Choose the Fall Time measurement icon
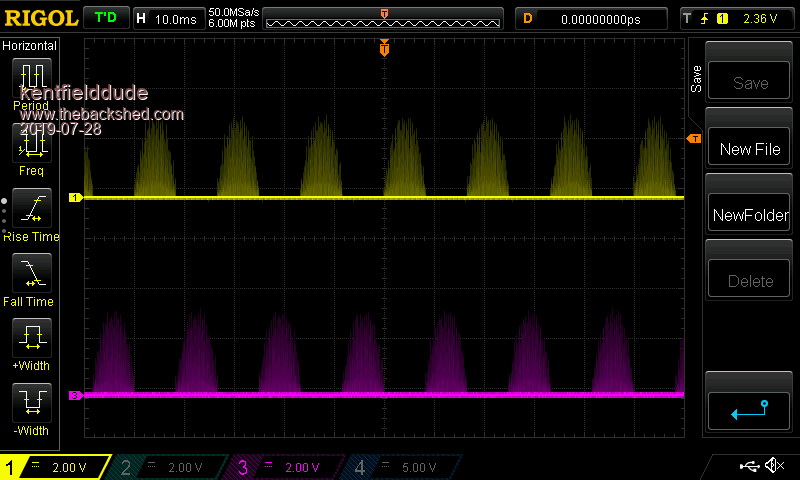Screen dimensions: 800x480 pyautogui.click(x=31, y=273)
